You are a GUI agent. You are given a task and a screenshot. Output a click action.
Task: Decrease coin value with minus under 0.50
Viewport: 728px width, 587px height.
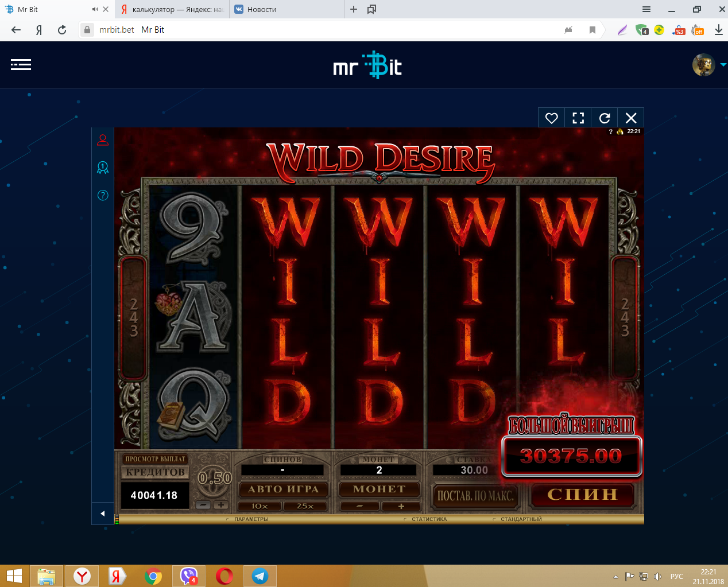click(x=203, y=505)
